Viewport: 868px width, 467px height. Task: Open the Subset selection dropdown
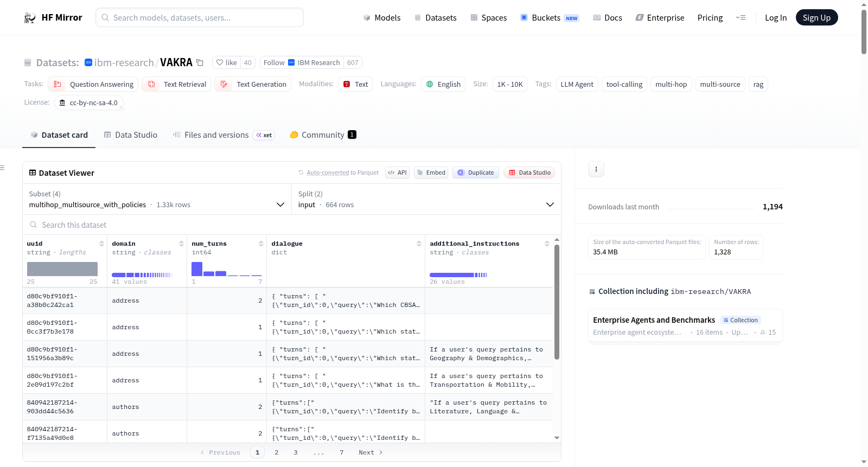[157, 200]
